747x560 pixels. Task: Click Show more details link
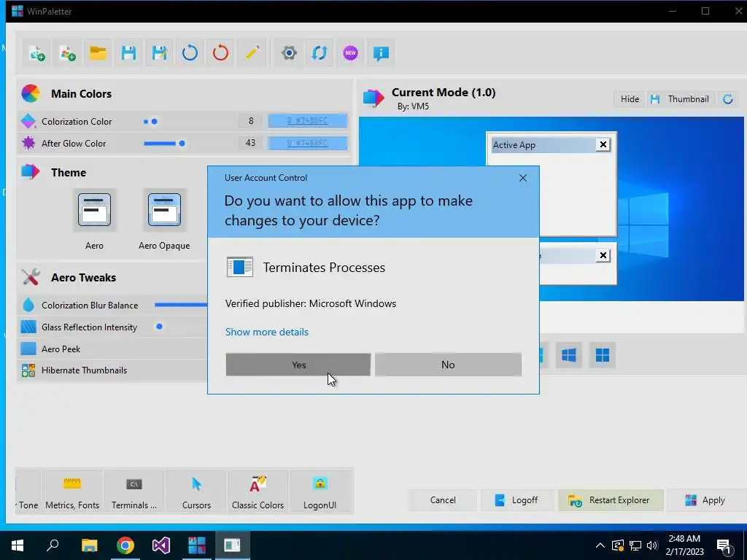pyautogui.click(x=267, y=332)
